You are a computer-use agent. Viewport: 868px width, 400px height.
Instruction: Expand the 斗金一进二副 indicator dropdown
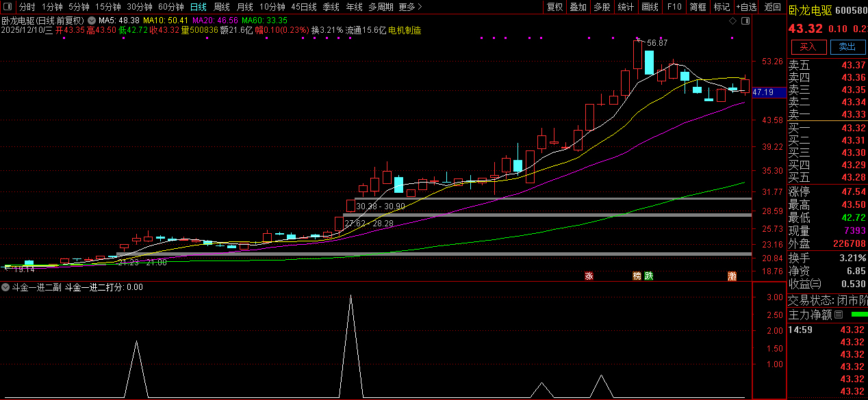6,287
